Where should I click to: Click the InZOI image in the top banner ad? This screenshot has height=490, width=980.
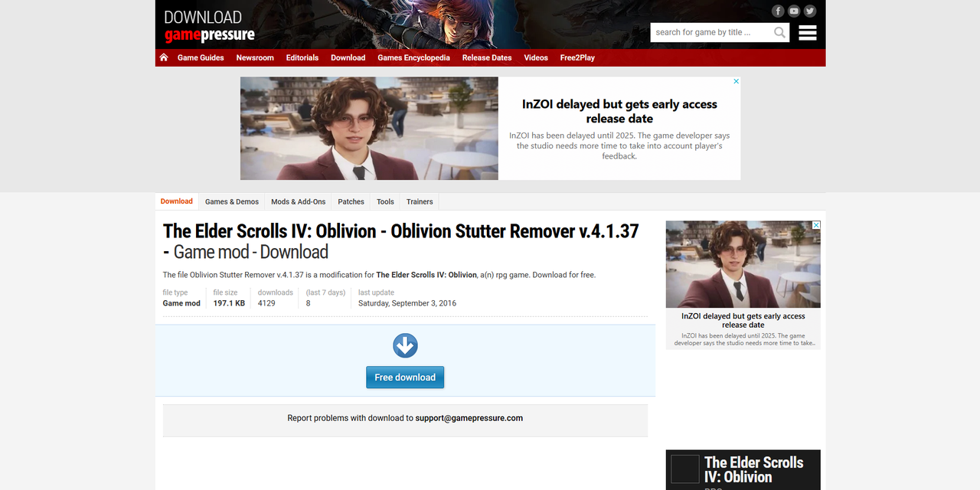369,128
